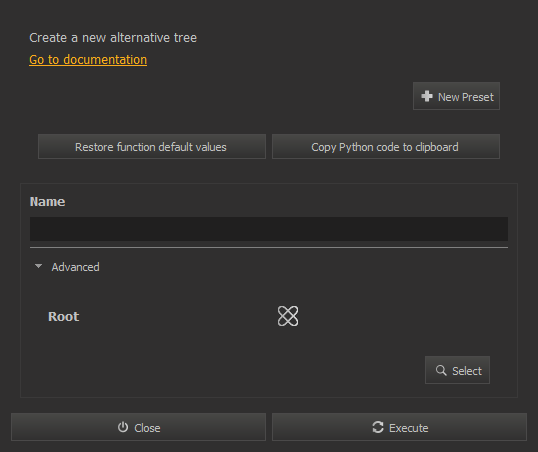
Task: Open the Go to documentation link
Action: (x=88, y=60)
